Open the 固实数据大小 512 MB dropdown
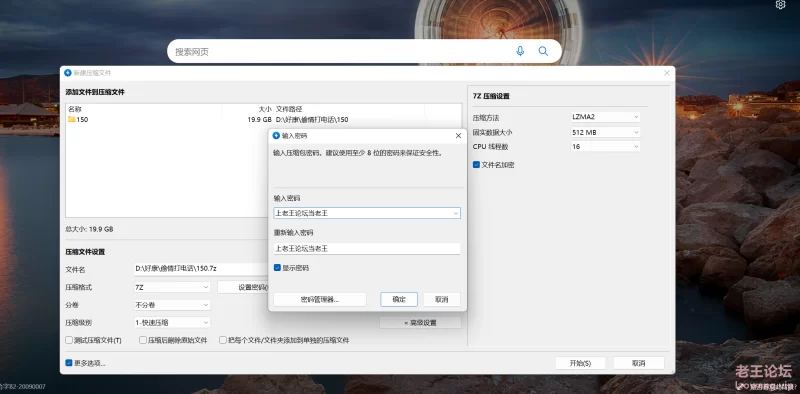This screenshot has height=394, width=800. [x=605, y=132]
